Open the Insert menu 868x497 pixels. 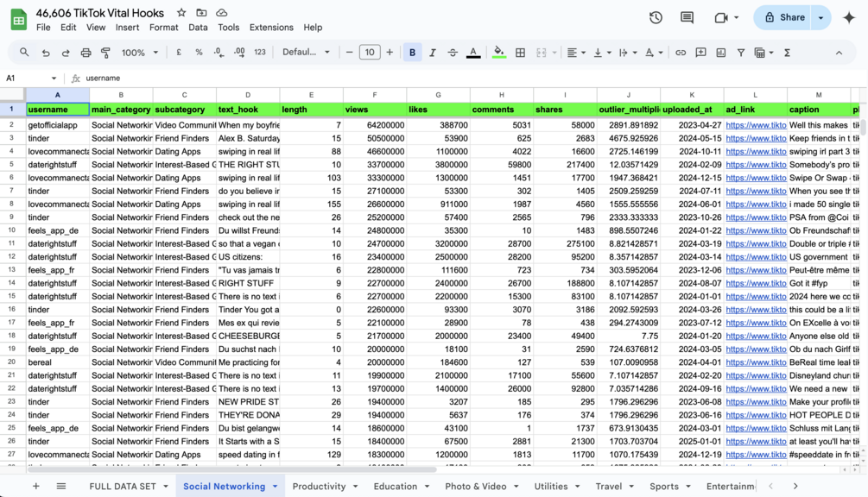click(x=127, y=27)
